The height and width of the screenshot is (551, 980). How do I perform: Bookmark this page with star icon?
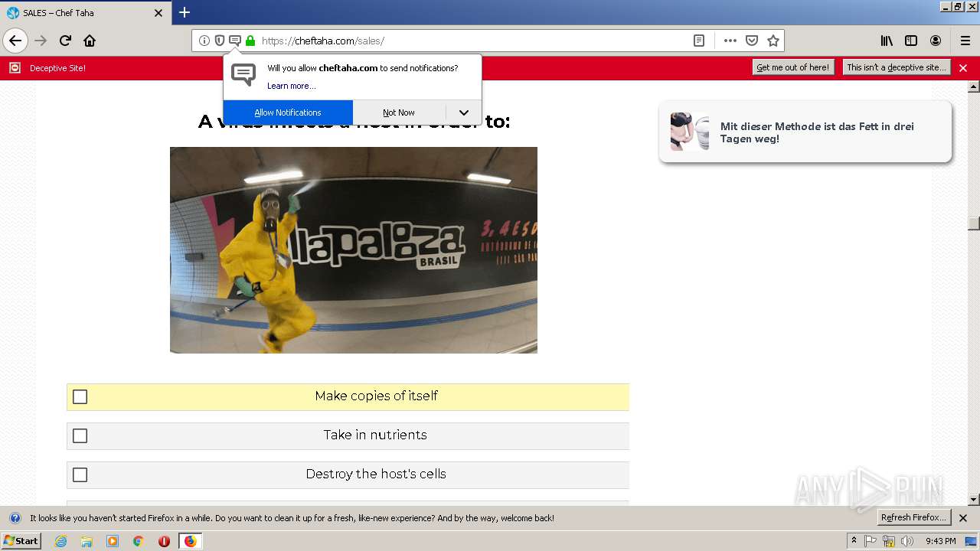pyautogui.click(x=773, y=41)
